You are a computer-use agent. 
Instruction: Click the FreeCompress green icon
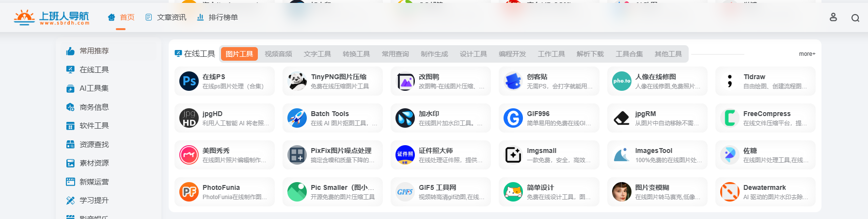click(730, 118)
